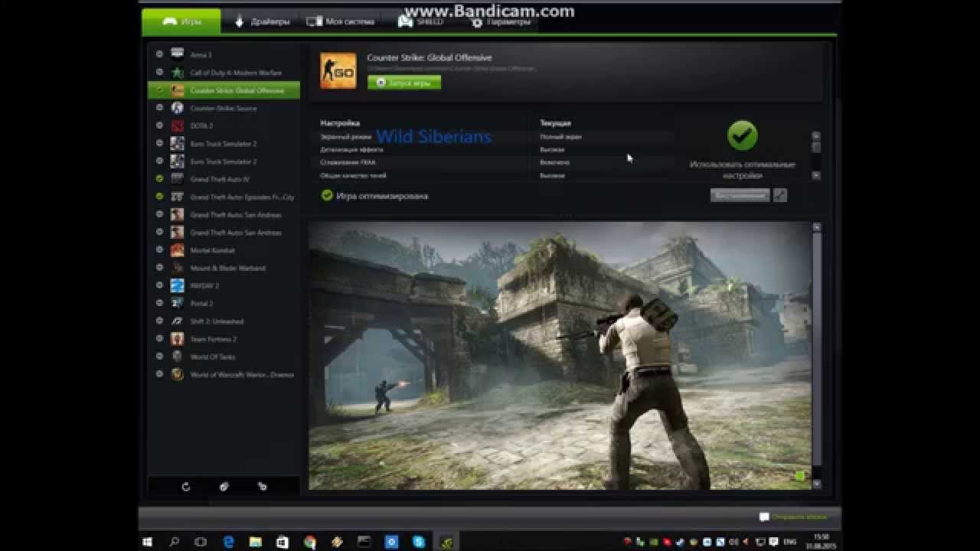Select World of Warcraft Warlords of Draenor entry

point(224,374)
